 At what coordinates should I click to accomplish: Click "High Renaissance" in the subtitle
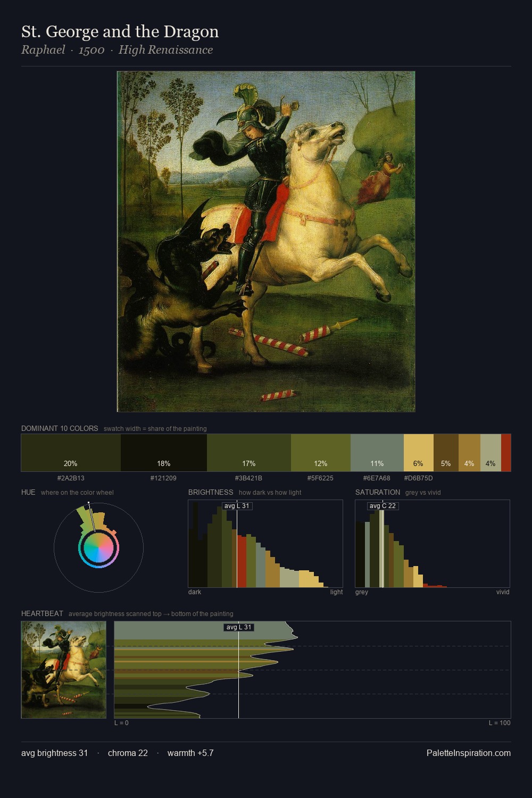click(x=165, y=50)
